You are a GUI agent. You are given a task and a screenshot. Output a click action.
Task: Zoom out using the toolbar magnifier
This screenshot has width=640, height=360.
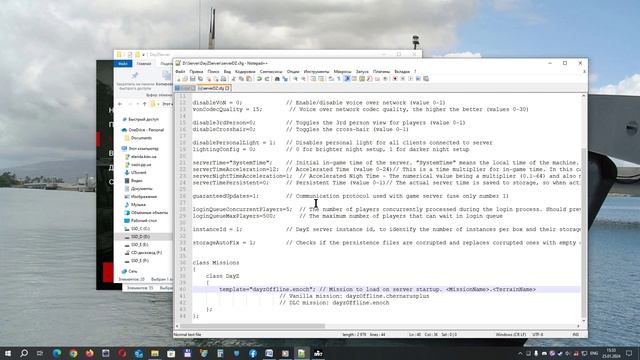click(304, 79)
